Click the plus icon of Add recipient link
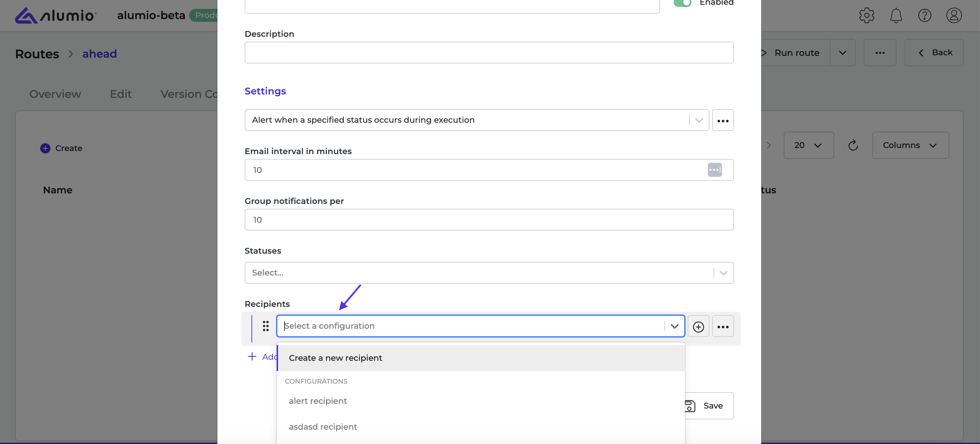 252,356
